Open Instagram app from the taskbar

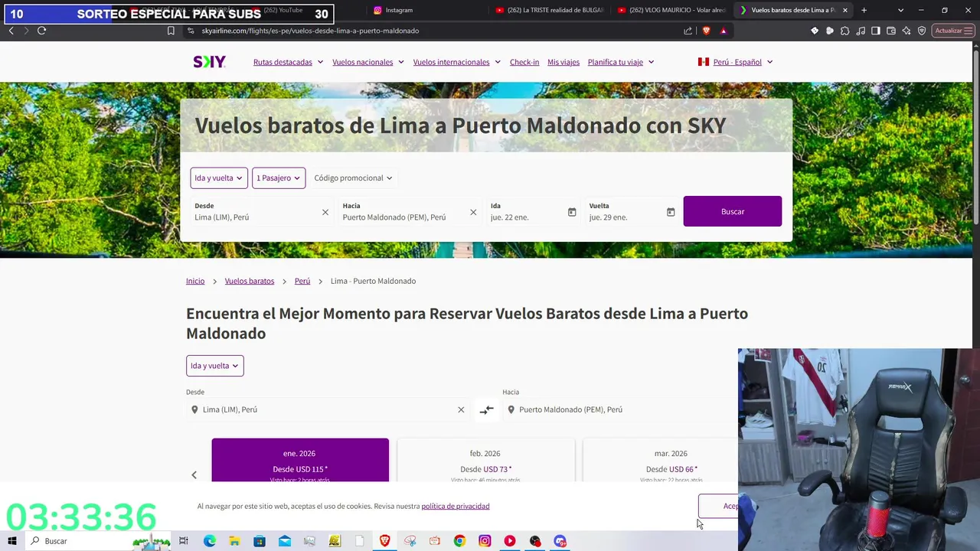[x=485, y=541]
